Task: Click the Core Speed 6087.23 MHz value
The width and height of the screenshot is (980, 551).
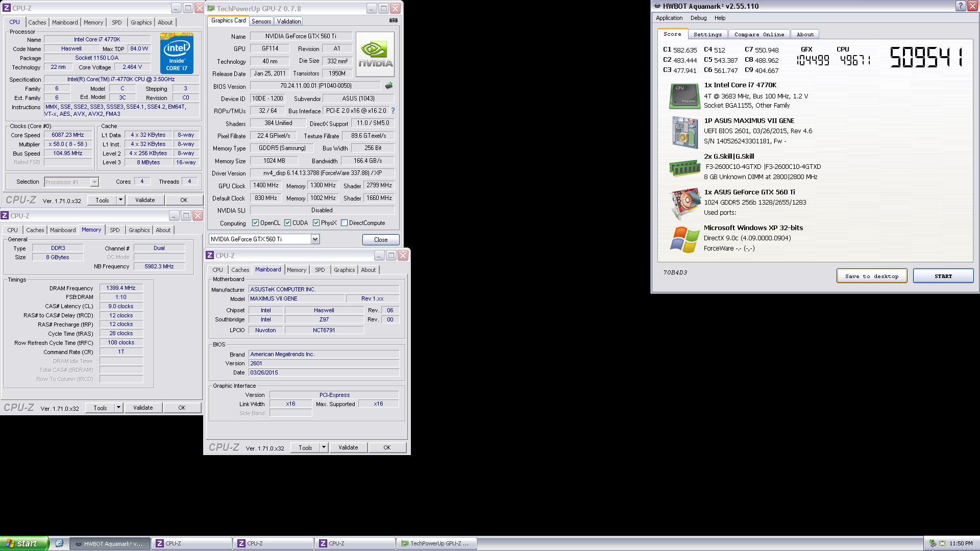Action: [68, 135]
